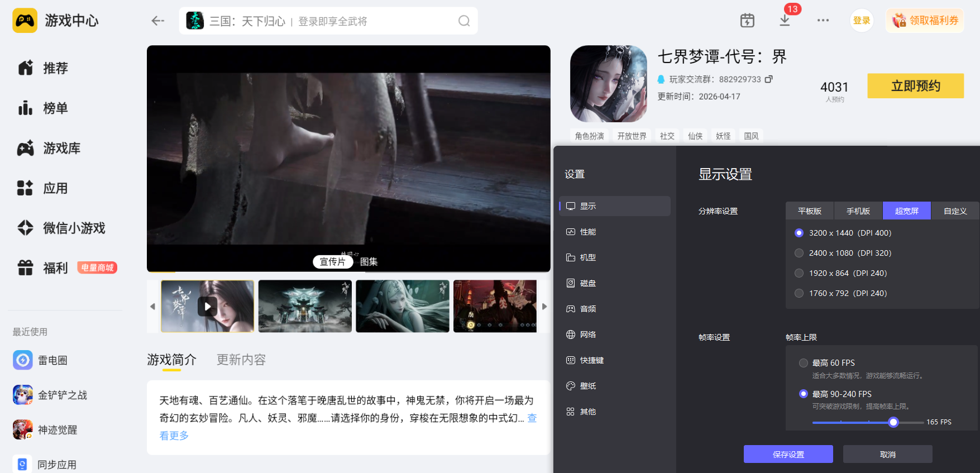980x473 pixels.
Task: Click the 登录 login button
Action: point(862,21)
